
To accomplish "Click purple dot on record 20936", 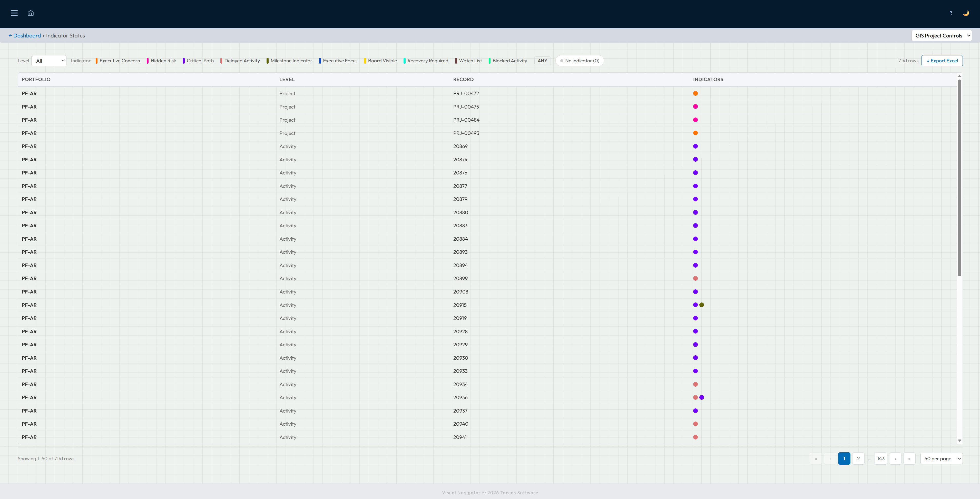I will [x=702, y=397].
